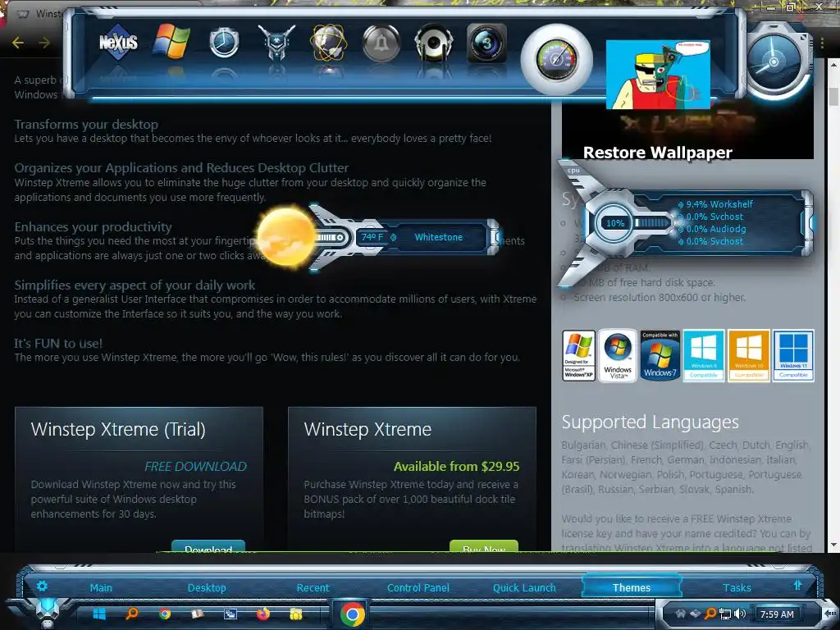Image resolution: width=840 pixels, height=630 pixels.
Task: Open the small Chrome quick launch icon
Action: [x=164, y=614]
